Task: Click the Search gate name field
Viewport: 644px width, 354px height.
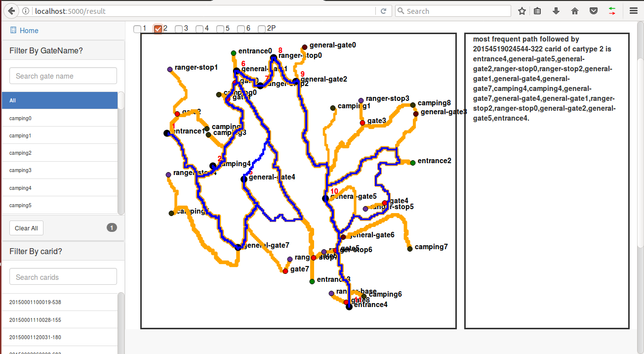Action: tap(63, 76)
